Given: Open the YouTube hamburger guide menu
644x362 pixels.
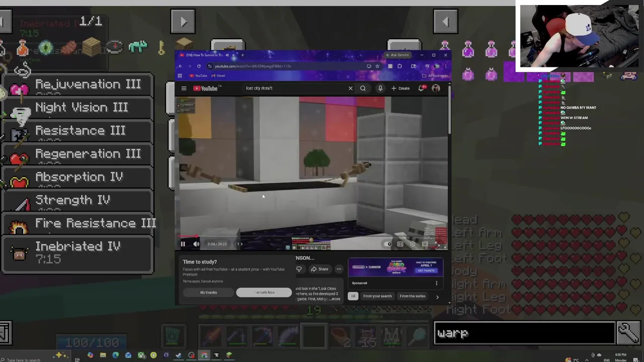Looking at the screenshot, I should tap(184, 88).
